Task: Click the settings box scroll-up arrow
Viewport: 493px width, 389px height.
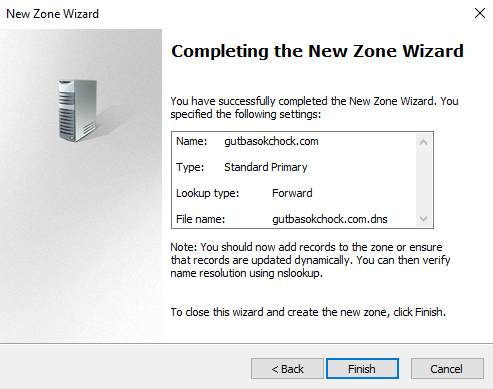Action: [423, 142]
